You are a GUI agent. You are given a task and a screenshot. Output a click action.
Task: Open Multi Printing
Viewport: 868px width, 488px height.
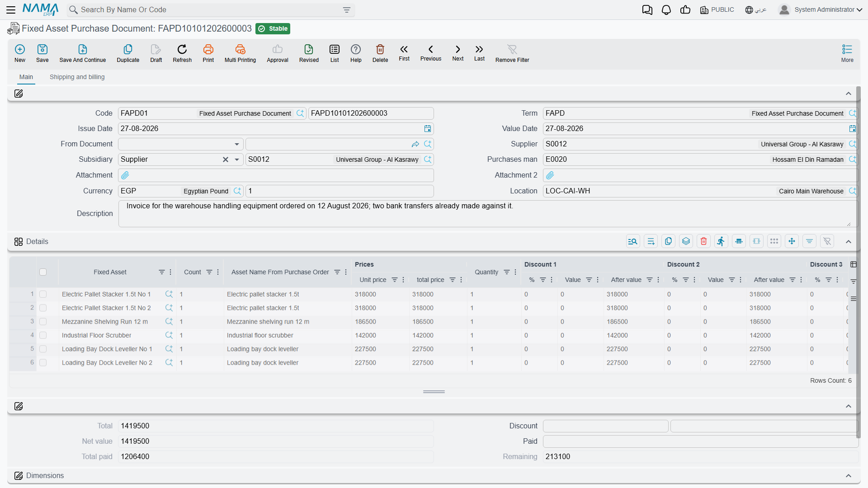tap(240, 53)
